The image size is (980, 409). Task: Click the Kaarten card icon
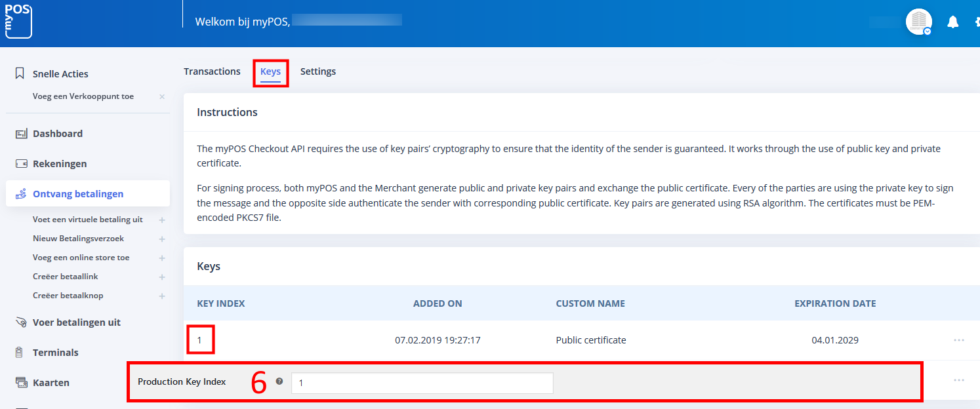coord(21,383)
